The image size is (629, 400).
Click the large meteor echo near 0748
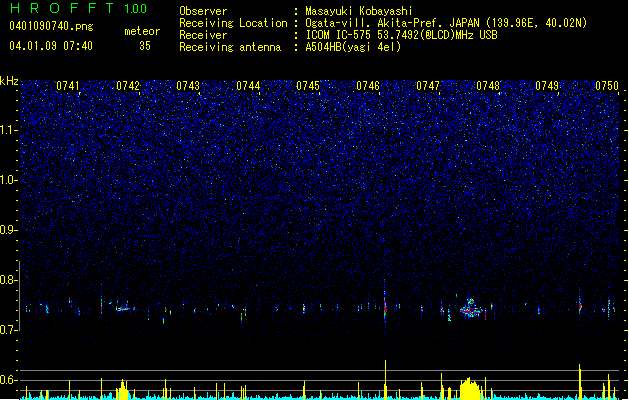tap(471, 308)
